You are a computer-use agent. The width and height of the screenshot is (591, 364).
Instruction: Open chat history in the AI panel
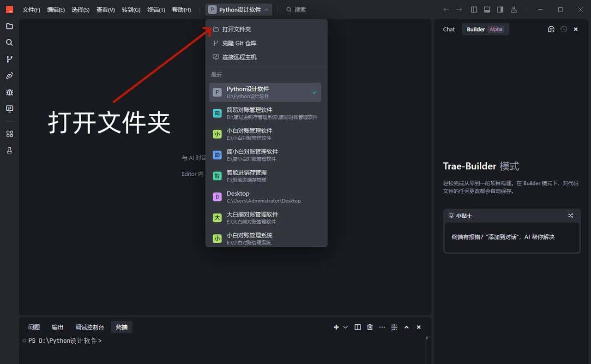(564, 29)
